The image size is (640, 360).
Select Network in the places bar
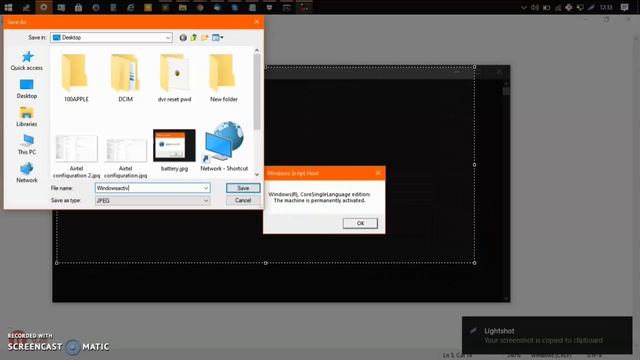pyautogui.click(x=27, y=173)
